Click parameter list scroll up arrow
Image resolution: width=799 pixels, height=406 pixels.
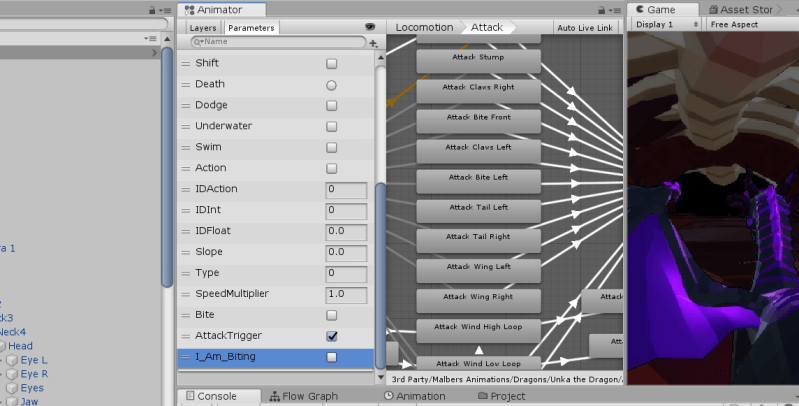(381, 58)
